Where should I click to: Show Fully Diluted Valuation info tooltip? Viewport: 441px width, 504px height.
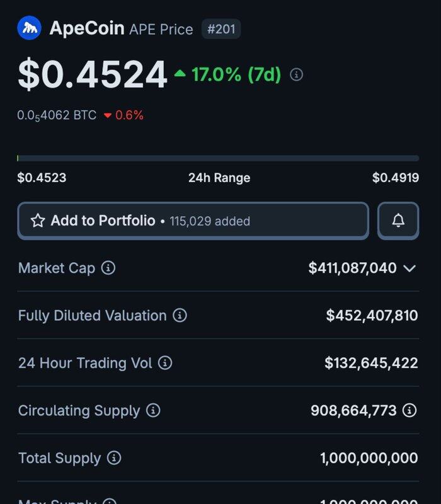click(180, 316)
